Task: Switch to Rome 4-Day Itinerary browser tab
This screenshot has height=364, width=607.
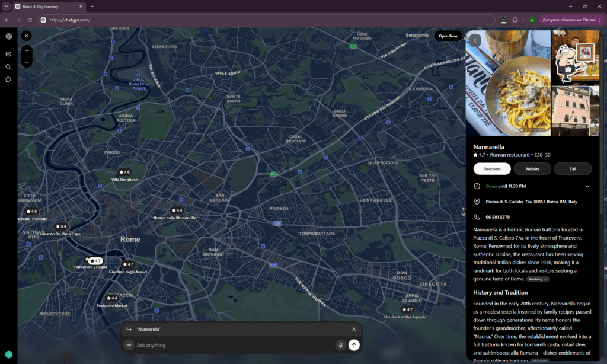Action: point(46,7)
